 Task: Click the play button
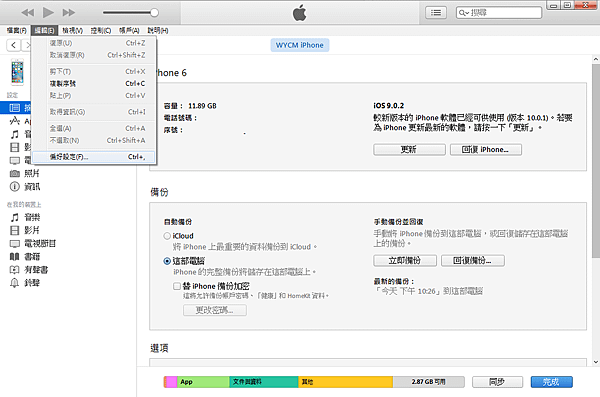[48, 13]
